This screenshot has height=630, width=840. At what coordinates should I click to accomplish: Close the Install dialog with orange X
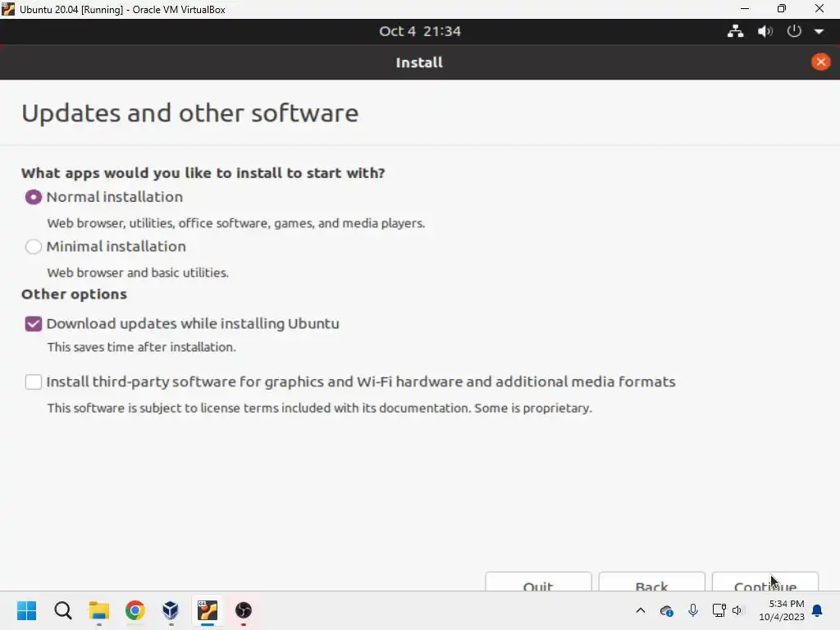[820, 62]
